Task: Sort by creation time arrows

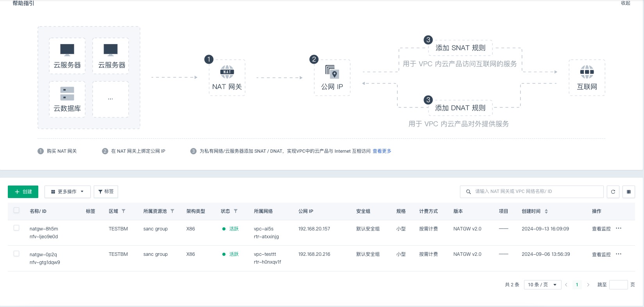Action: click(x=546, y=211)
